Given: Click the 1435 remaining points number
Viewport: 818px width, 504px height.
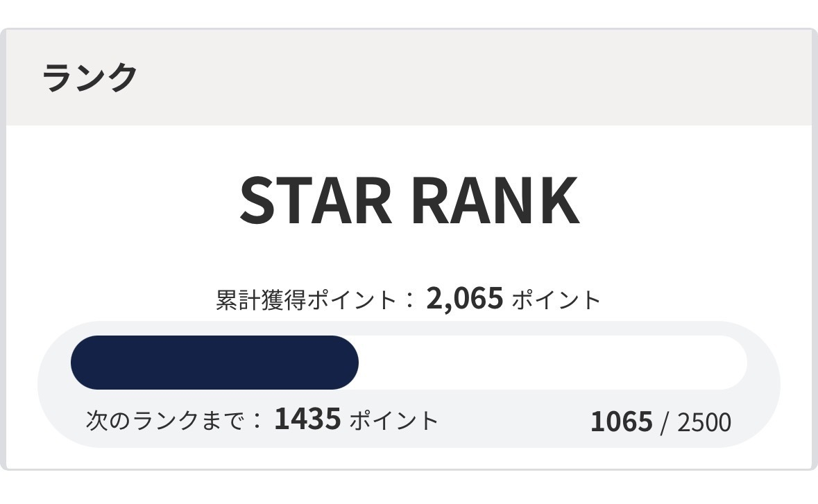Looking at the screenshot, I should [307, 419].
